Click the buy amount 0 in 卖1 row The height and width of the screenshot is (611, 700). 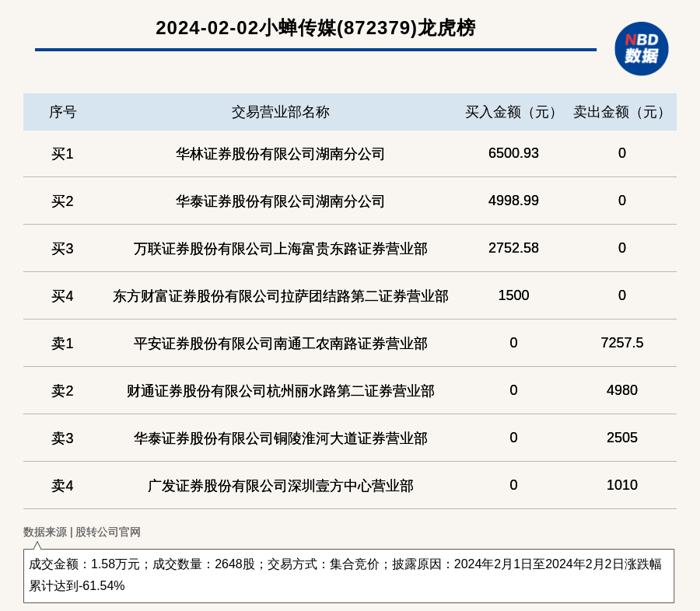tap(513, 342)
